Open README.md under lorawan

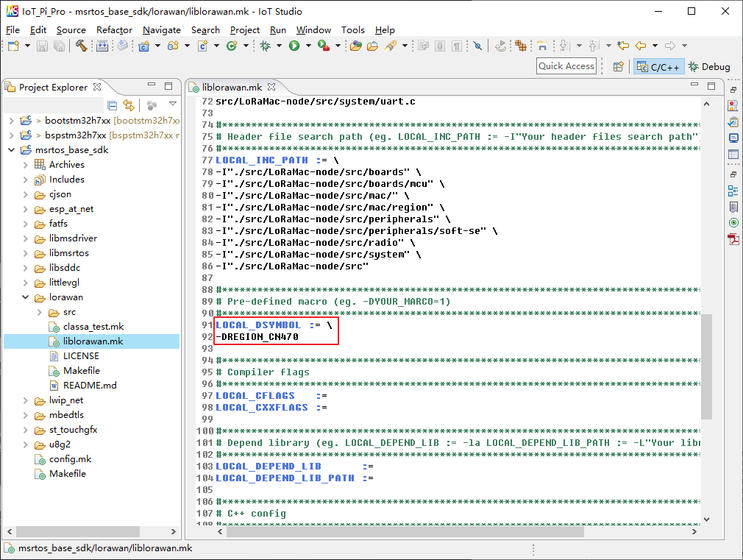(90, 386)
